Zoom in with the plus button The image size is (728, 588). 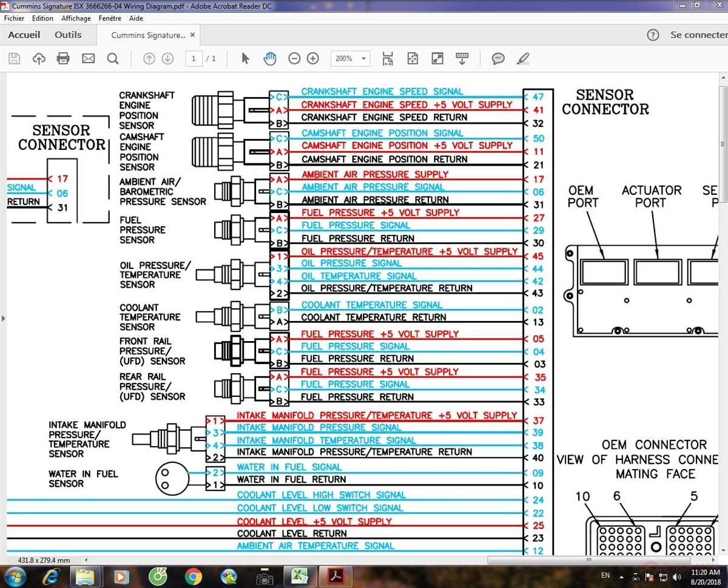coord(313,58)
